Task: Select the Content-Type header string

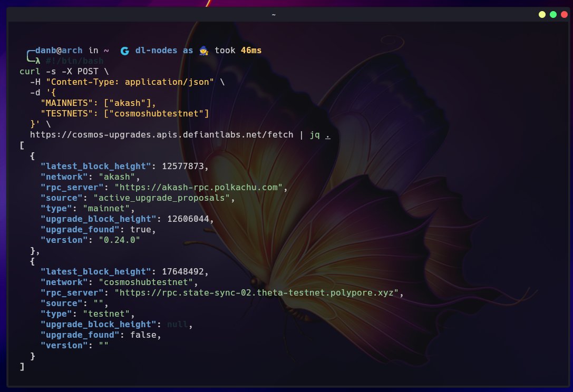Action: (130, 82)
